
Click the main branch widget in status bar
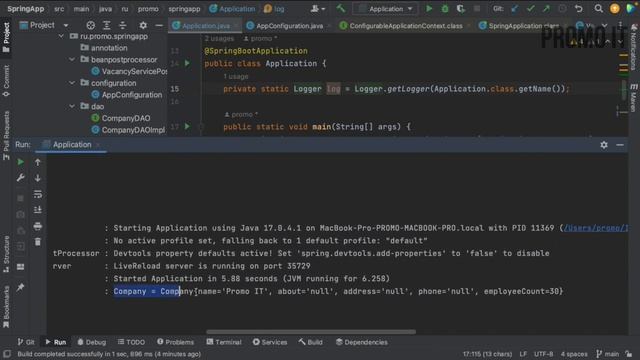(x=608, y=354)
